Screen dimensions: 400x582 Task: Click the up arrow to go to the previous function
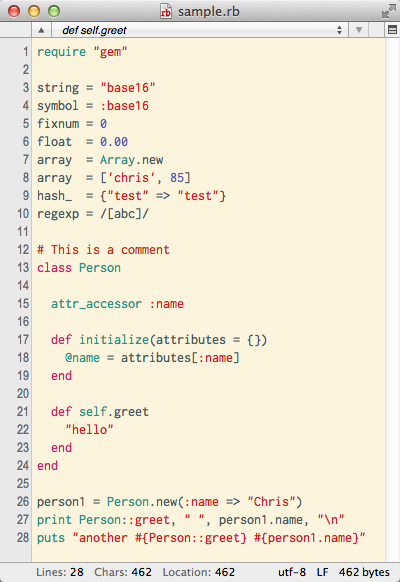point(41,30)
